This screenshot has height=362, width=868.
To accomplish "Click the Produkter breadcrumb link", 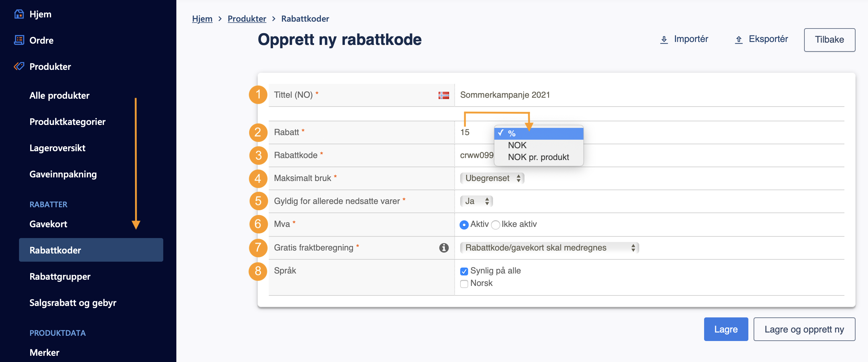I will click(x=247, y=19).
